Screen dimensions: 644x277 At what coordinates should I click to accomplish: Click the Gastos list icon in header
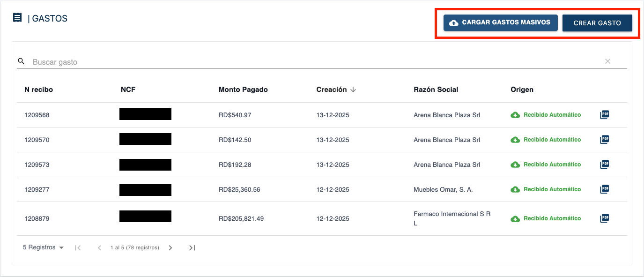(x=17, y=18)
